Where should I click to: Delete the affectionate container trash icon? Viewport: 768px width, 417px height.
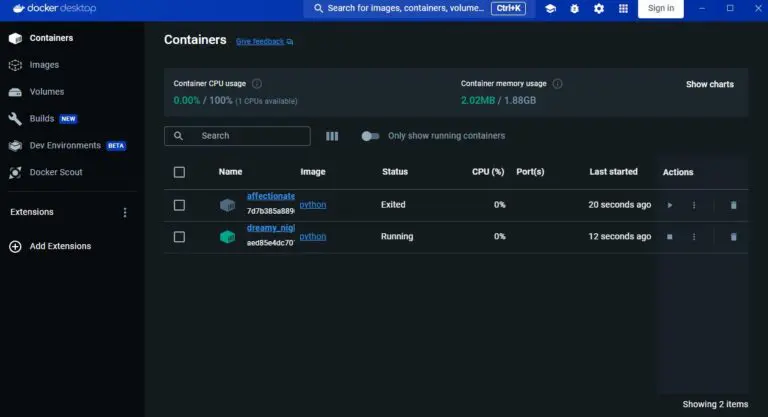tap(733, 205)
